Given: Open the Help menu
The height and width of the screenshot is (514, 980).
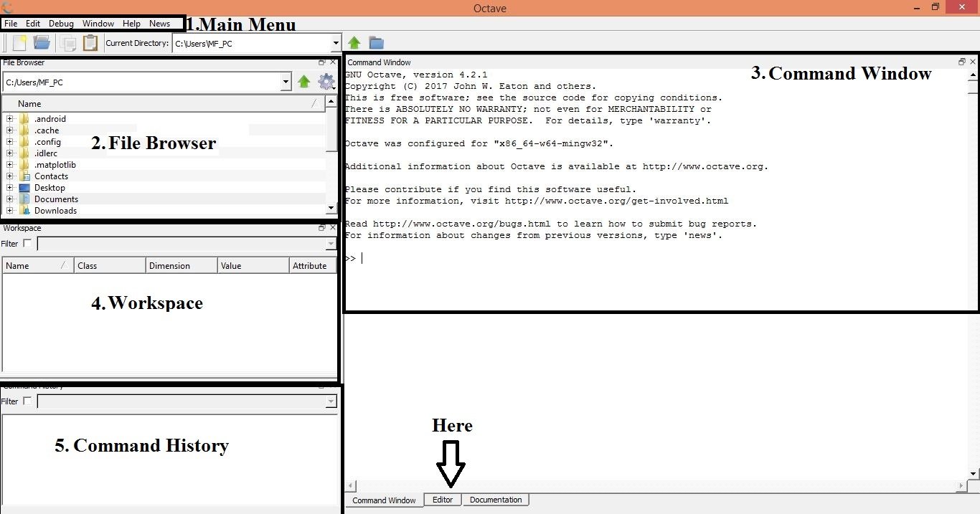Looking at the screenshot, I should (x=131, y=24).
